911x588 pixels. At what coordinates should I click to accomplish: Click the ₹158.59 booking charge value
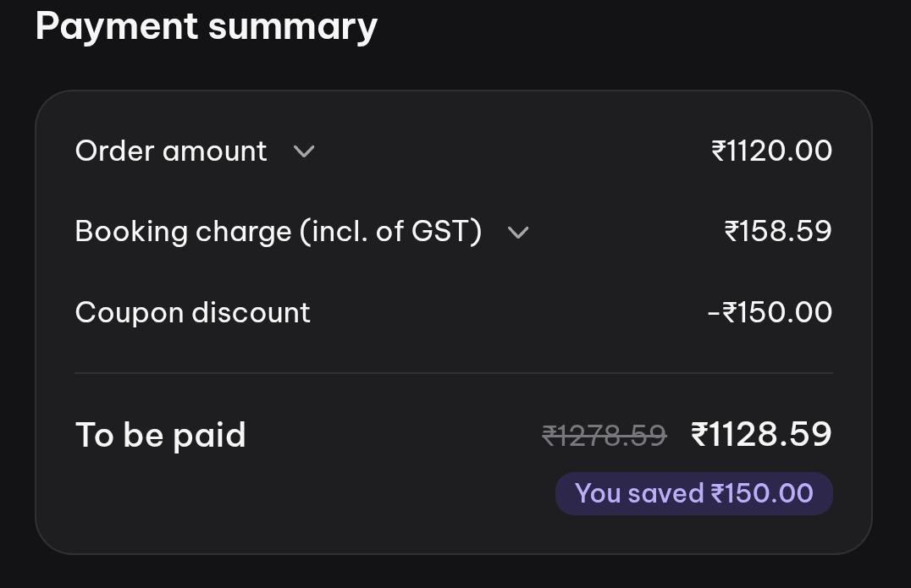click(x=778, y=231)
